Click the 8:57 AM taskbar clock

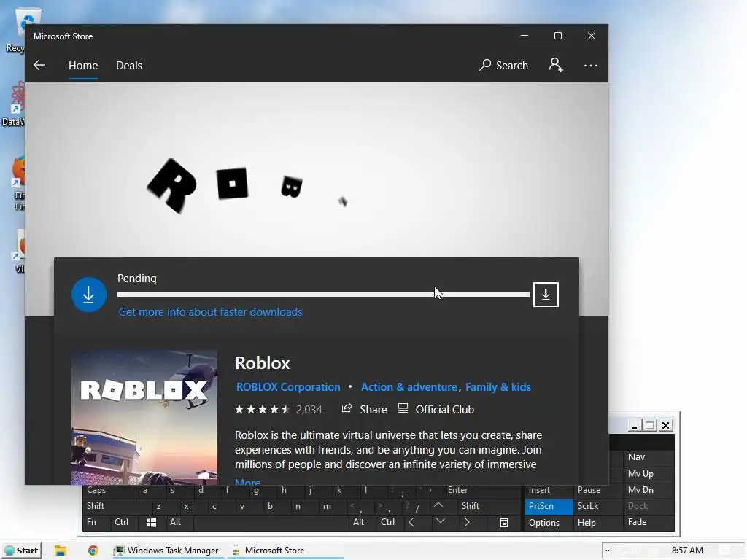[x=687, y=551]
